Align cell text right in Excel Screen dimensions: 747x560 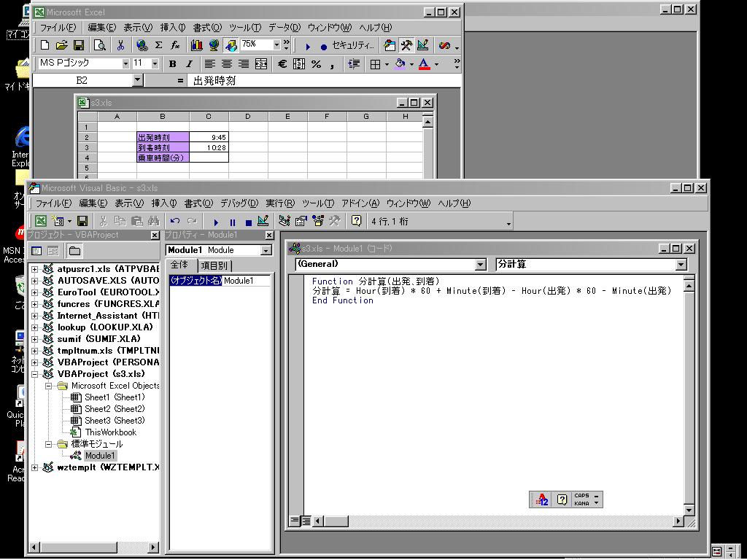[244, 64]
